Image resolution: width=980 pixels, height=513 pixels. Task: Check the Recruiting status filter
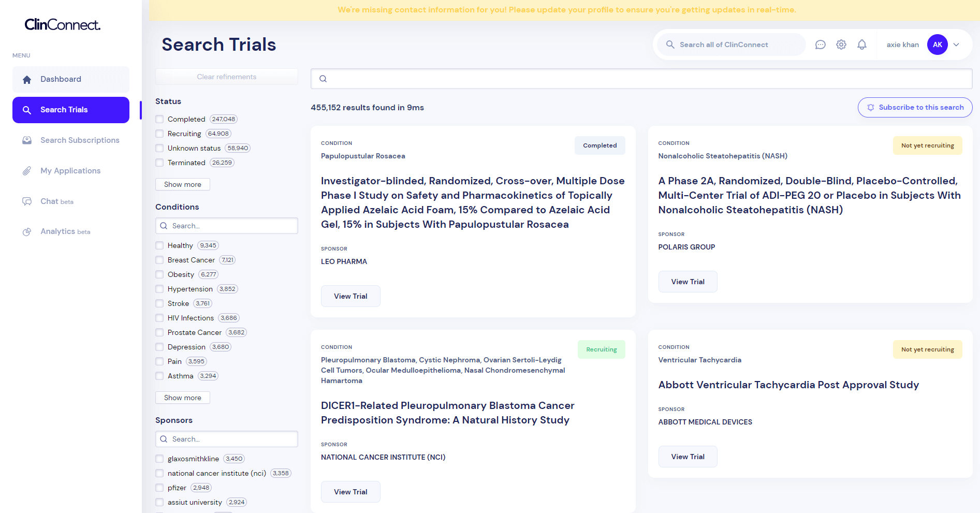pos(160,134)
